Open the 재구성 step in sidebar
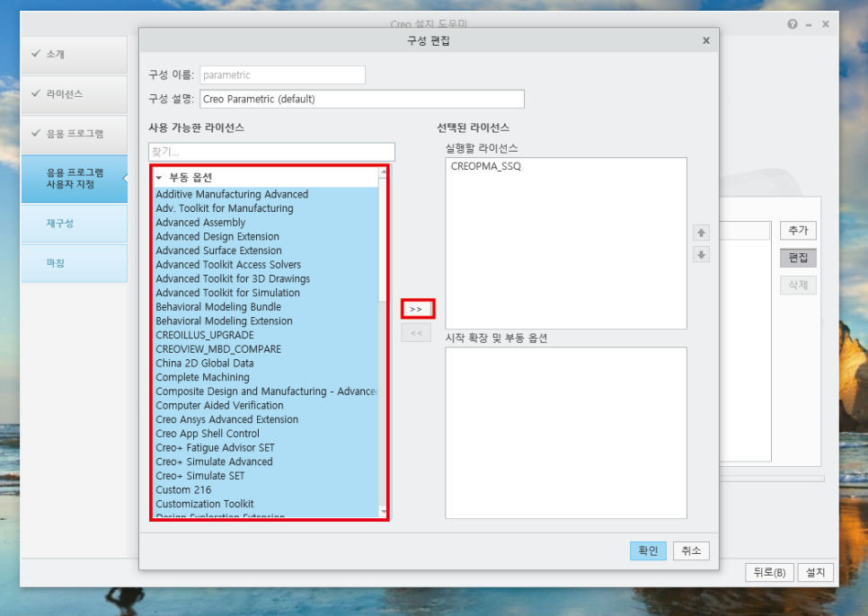 (x=75, y=224)
